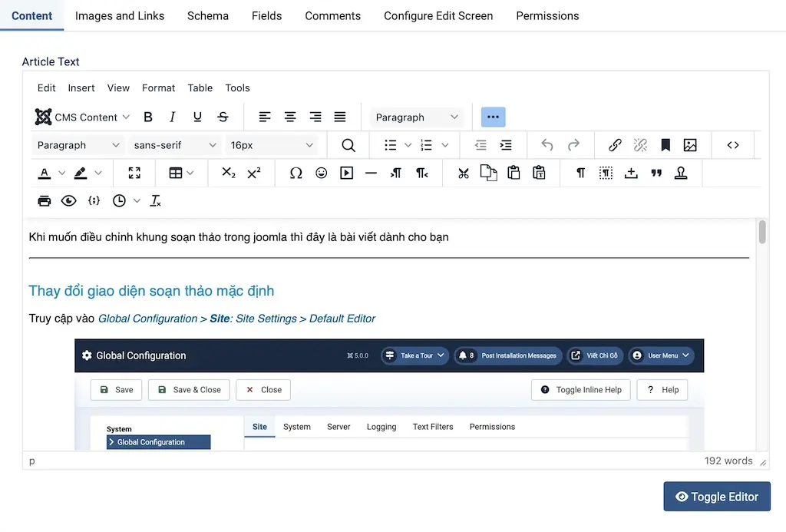Screen dimensions: 786x532
Task: Toggle Bold formatting
Action: click(x=148, y=117)
